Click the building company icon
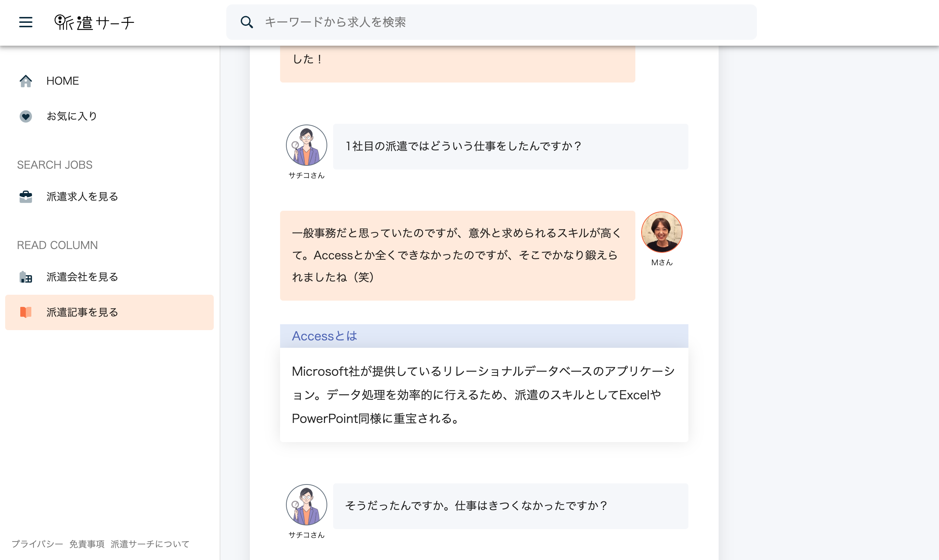 tap(26, 277)
